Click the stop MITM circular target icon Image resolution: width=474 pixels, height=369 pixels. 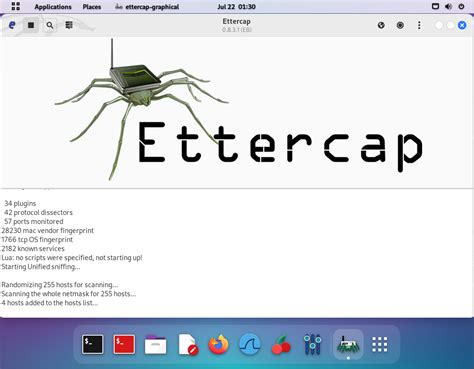[400, 25]
